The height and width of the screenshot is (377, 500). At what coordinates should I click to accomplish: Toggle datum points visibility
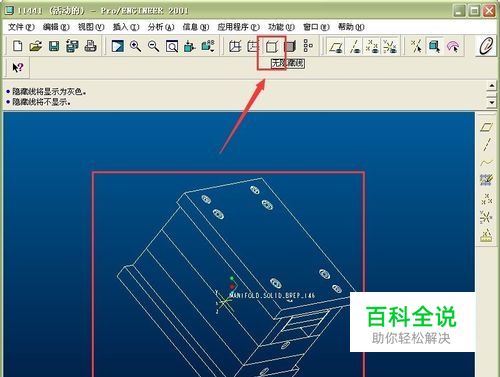[x=372, y=46]
